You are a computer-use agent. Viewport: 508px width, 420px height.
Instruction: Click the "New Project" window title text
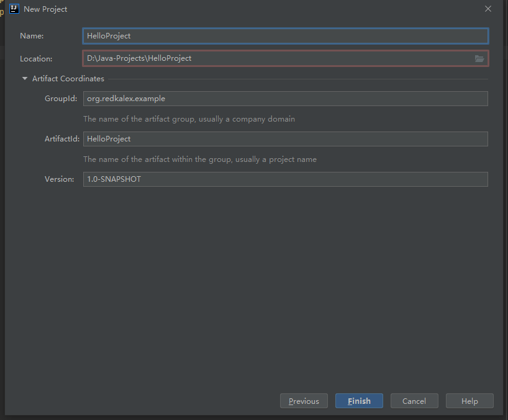click(45, 9)
